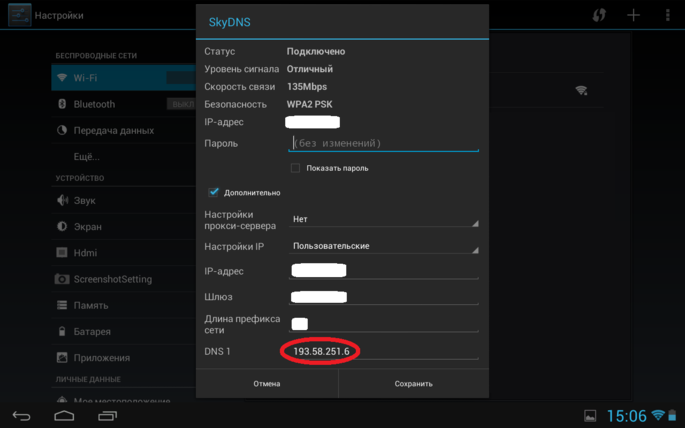Open the three-dot overflow menu
The image size is (685, 428).
point(667,15)
